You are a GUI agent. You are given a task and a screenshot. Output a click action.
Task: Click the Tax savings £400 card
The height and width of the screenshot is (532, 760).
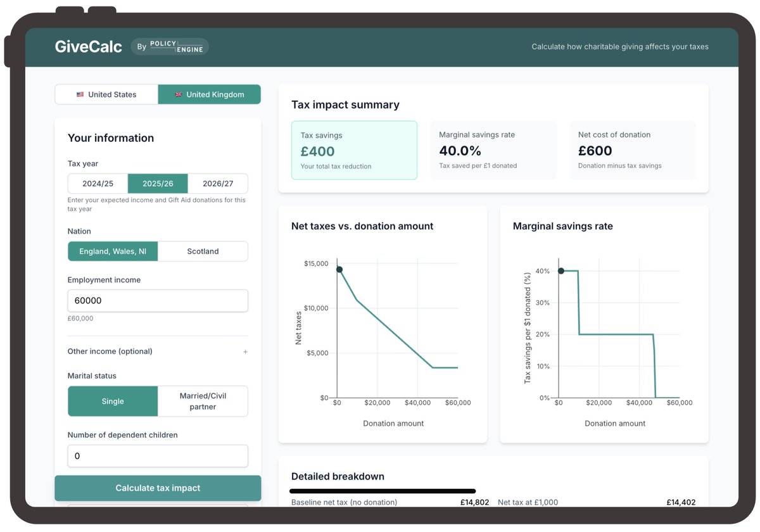[354, 150]
